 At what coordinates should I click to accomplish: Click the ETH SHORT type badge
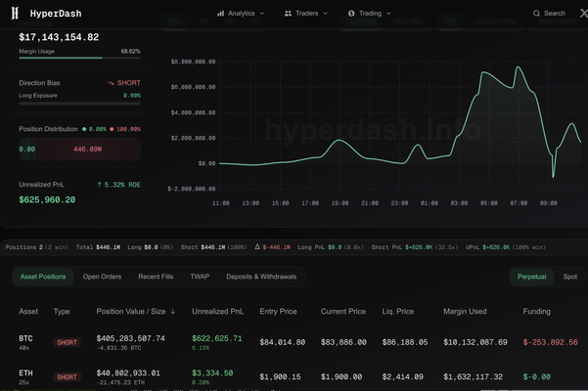(x=67, y=376)
